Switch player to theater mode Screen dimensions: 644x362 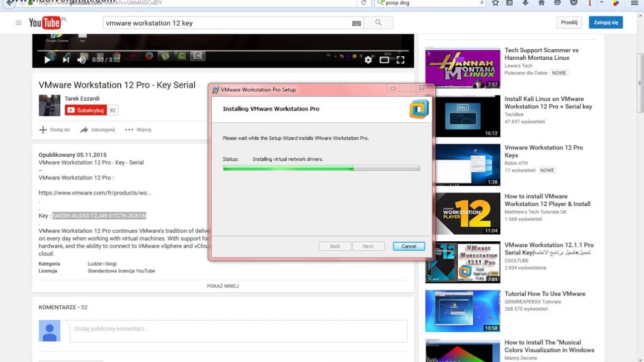point(384,60)
